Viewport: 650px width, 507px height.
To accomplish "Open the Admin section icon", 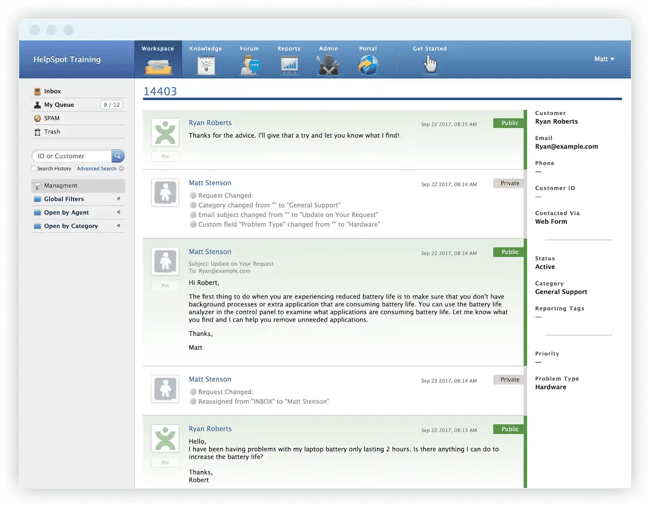I will 328,66.
